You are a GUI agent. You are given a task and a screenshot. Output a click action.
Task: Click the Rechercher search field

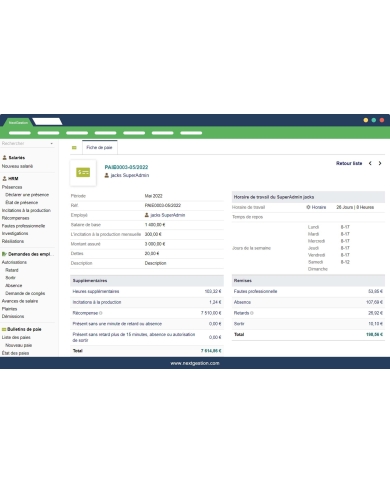coord(27,144)
